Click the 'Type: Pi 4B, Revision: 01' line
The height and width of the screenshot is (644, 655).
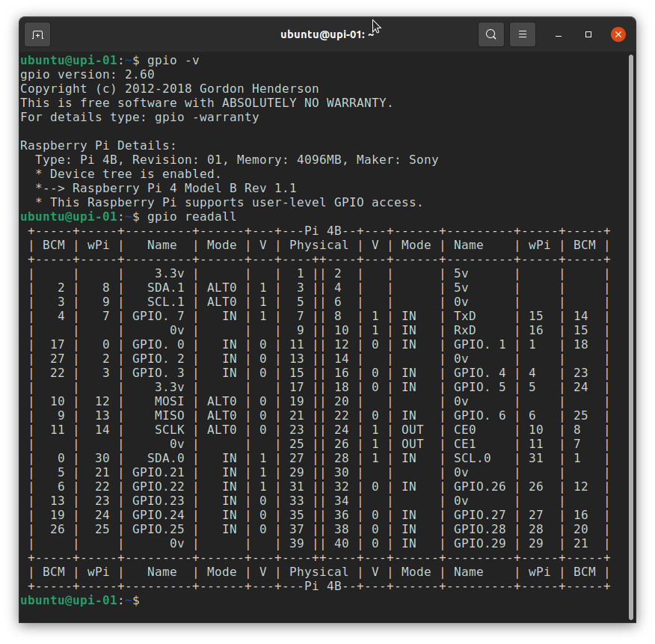click(x=236, y=160)
